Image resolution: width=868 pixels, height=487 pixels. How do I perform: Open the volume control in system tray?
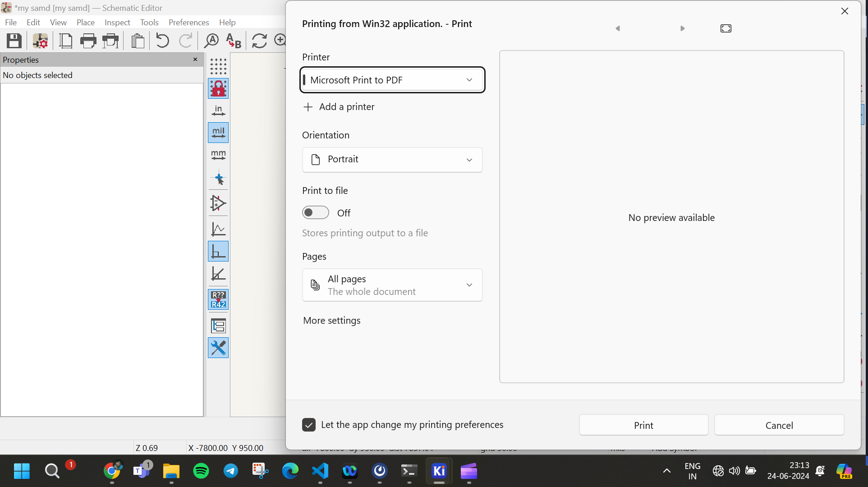point(734,471)
